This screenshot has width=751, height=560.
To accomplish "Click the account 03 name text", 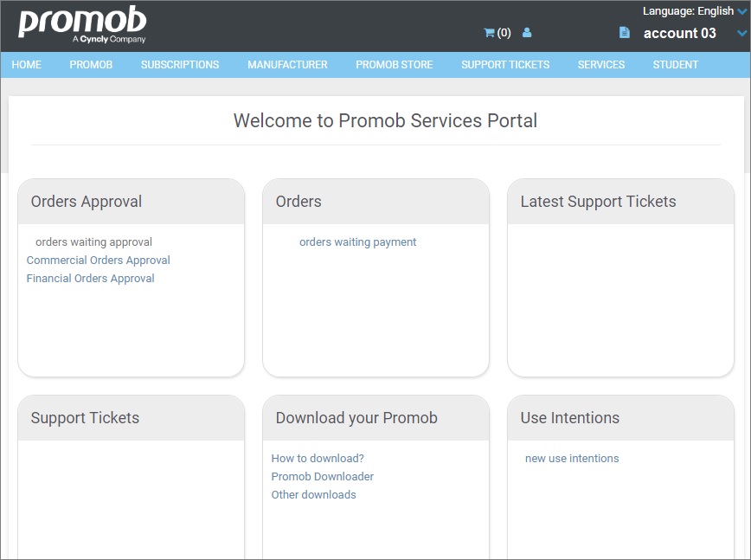I will 680,33.
